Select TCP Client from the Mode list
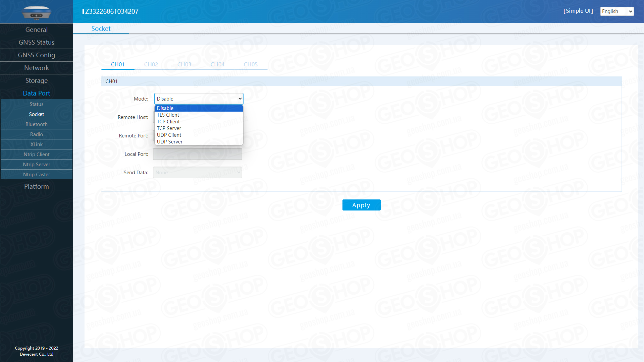This screenshot has height=362, width=644. 168,122
